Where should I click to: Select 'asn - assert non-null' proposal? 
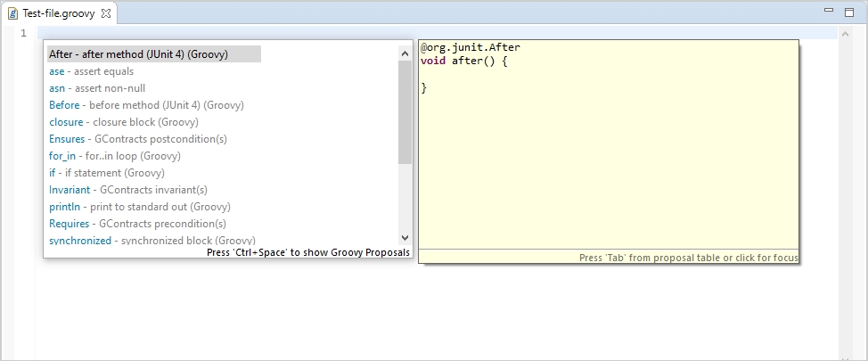coord(97,88)
